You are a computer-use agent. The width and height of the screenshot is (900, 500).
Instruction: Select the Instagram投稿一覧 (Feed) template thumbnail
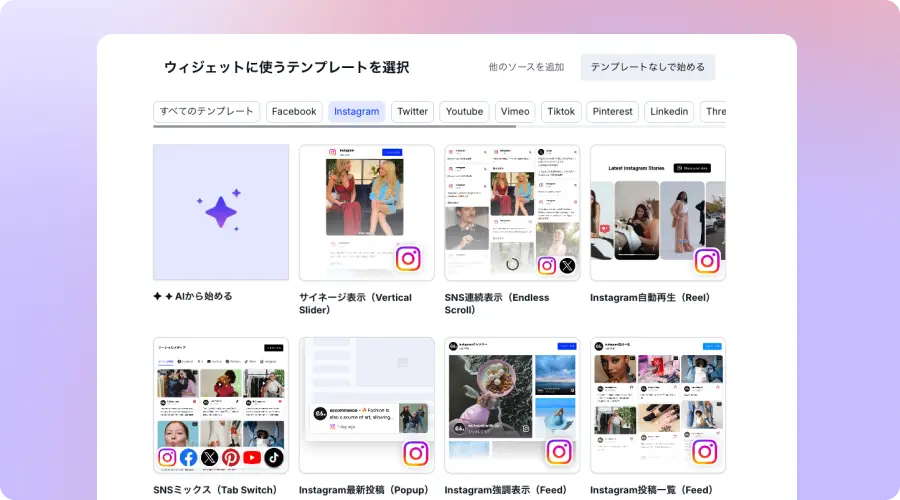pos(657,404)
